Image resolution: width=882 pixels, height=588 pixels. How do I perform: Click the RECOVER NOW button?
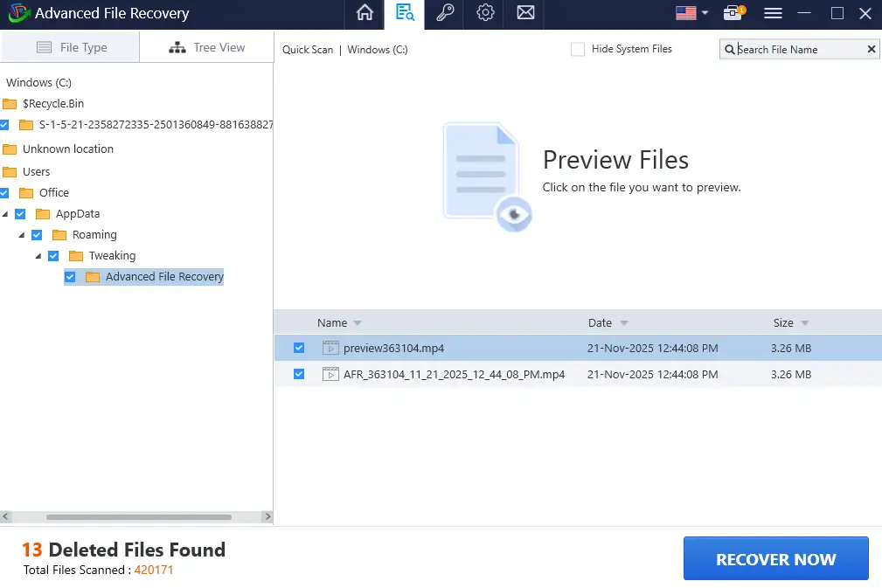tap(774, 557)
